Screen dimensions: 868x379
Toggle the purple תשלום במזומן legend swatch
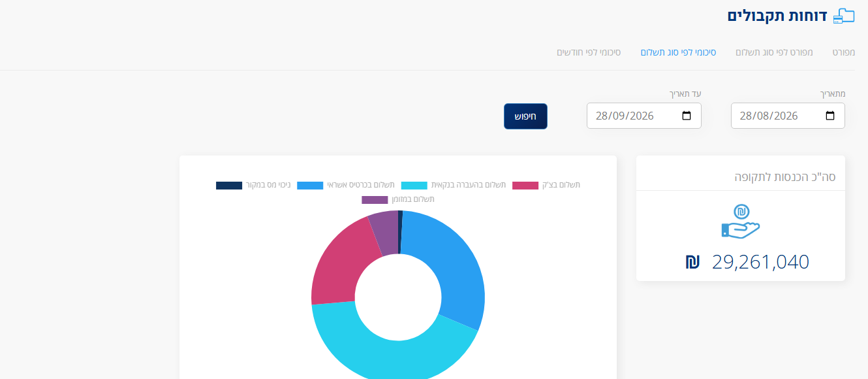coord(375,200)
